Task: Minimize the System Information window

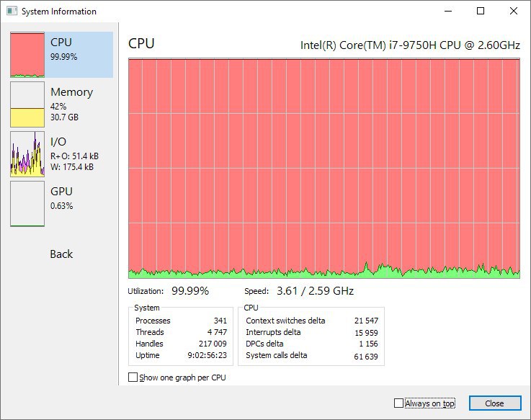Action: pos(448,11)
